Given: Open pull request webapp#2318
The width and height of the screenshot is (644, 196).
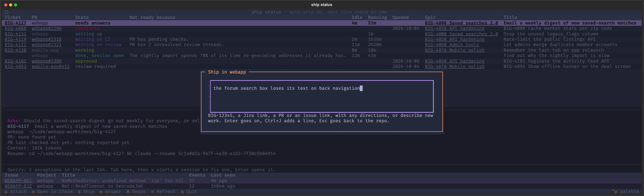Looking at the screenshot, I should pos(46,39).
